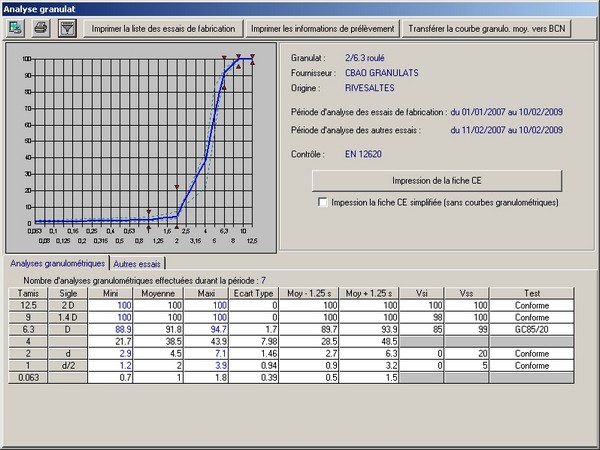Enable the simplified CE sheet checkbox
This screenshot has width=600, height=450.
[x=322, y=202]
